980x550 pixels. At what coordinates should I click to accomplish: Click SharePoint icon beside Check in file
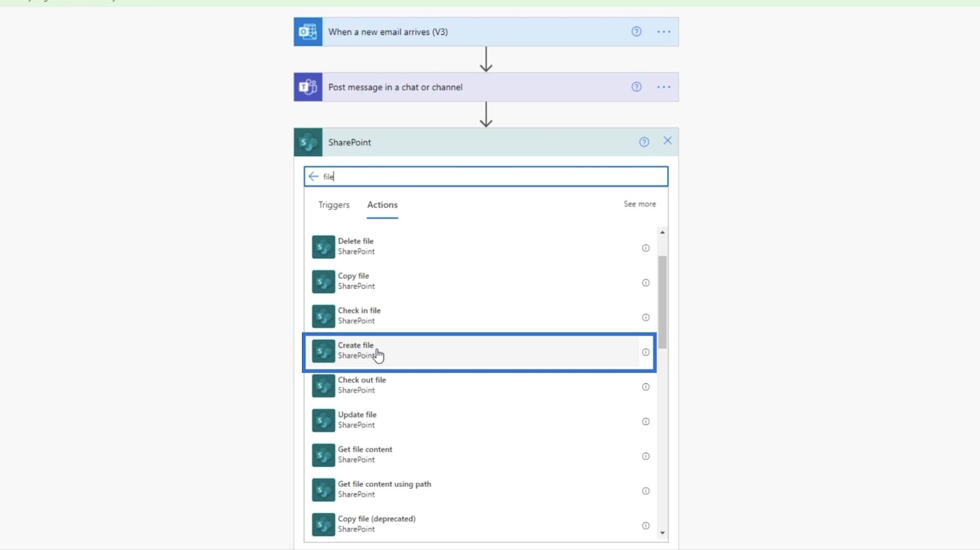coord(323,317)
